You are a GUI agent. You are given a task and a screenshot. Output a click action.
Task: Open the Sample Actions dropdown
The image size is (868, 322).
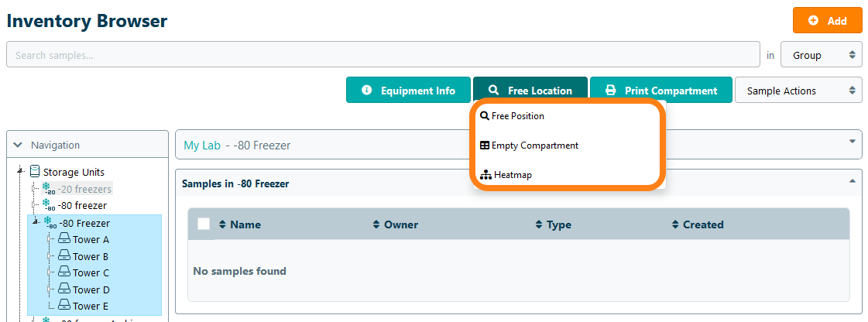coord(798,91)
